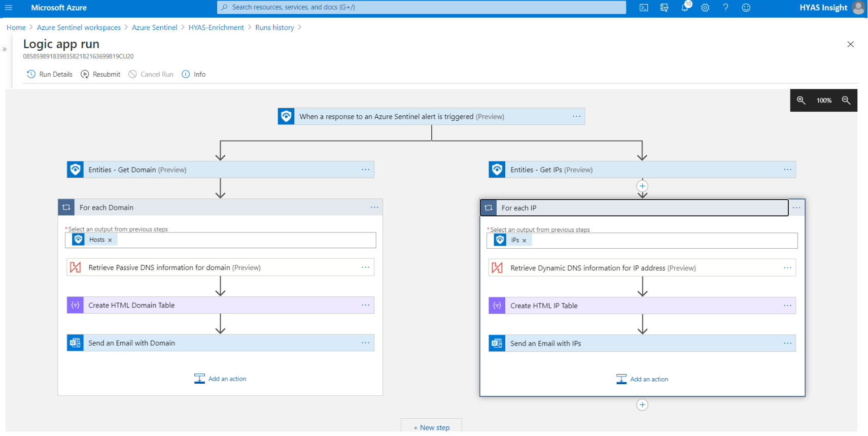
Task: Click Entities - Get IPs shield icon
Action: click(x=497, y=170)
